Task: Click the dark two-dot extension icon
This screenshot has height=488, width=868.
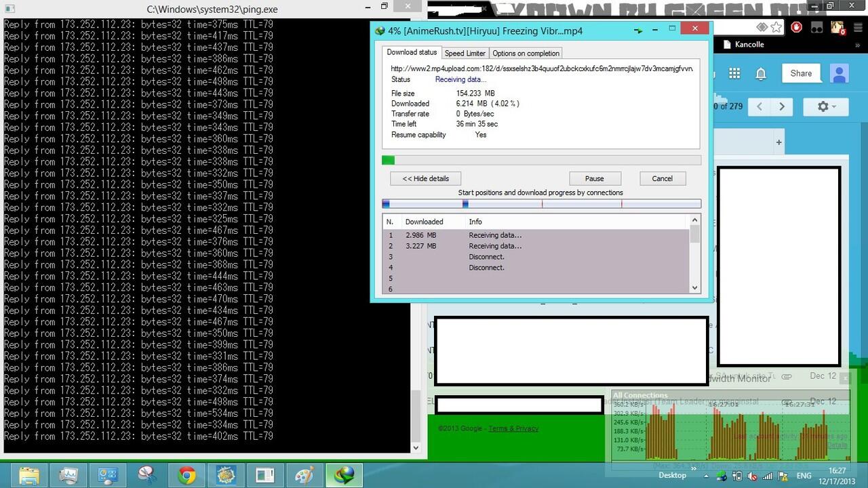Action: pyautogui.click(x=817, y=28)
